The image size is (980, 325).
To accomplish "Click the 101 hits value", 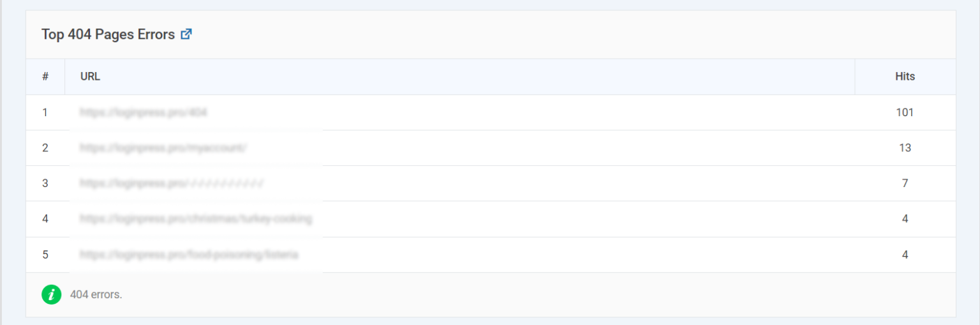I will point(905,112).
